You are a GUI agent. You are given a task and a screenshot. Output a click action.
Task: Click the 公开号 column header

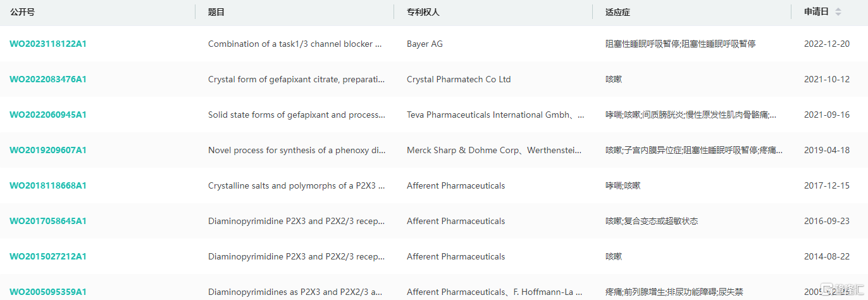pyautogui.click(x=21, y=12)
